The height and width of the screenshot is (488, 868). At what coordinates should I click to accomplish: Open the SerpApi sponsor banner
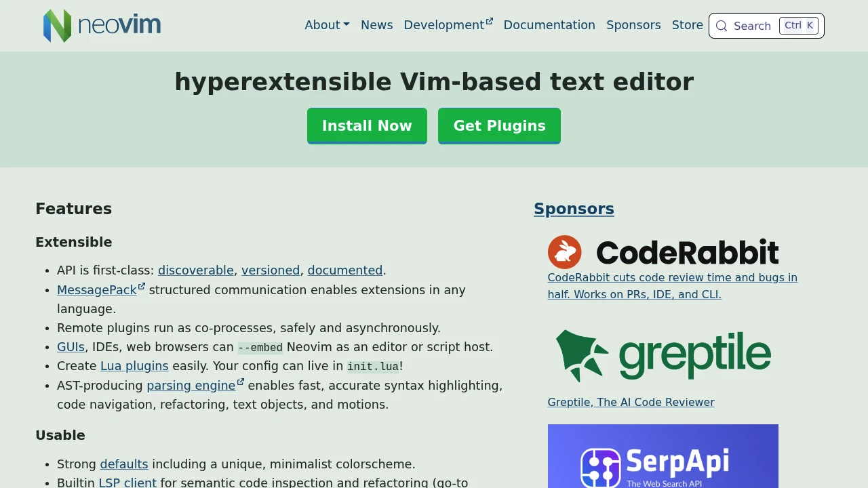[663, 456]
